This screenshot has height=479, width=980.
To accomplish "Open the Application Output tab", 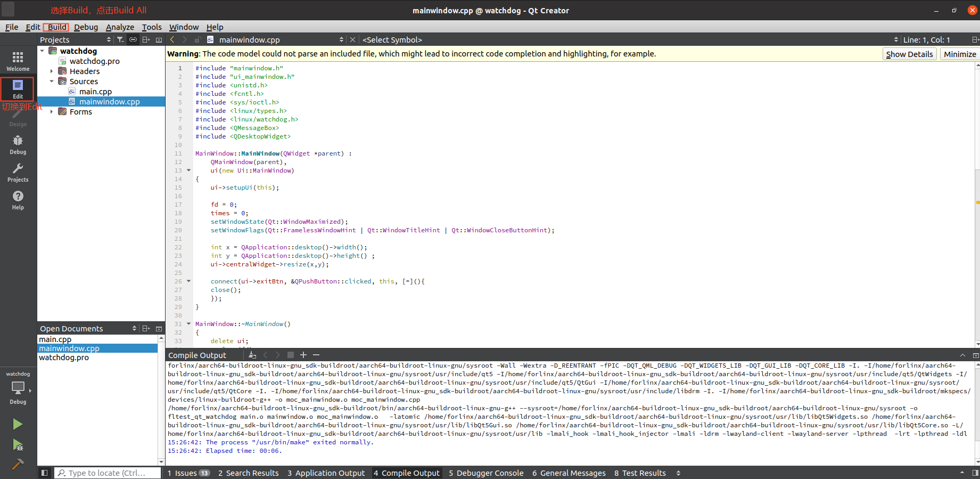I will tap(326, 473).
